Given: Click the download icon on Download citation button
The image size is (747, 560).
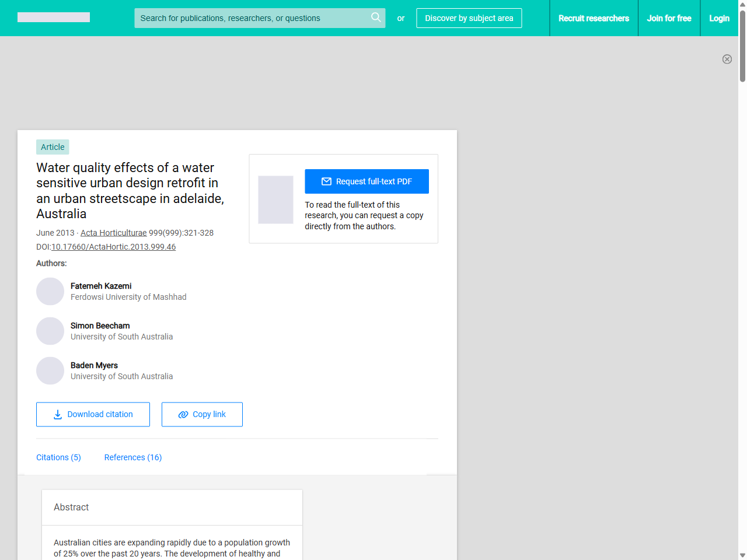Looking at the screenshot, I should (57, 414).
